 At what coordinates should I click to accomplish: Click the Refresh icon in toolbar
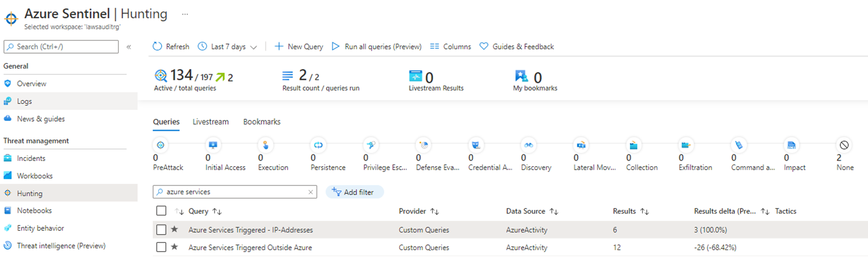[x=157, y=46]
